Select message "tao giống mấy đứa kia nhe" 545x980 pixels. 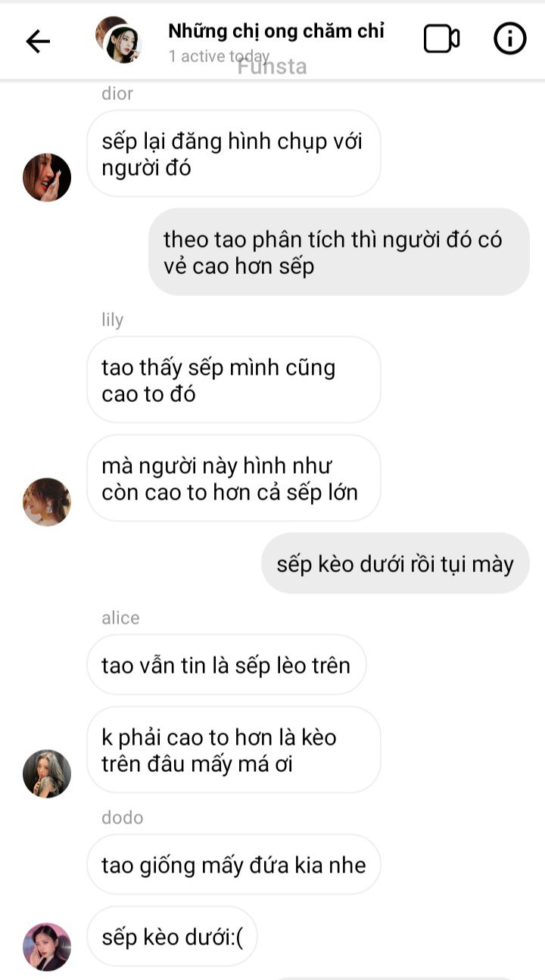pyautogui.click(x=233, y=864)
